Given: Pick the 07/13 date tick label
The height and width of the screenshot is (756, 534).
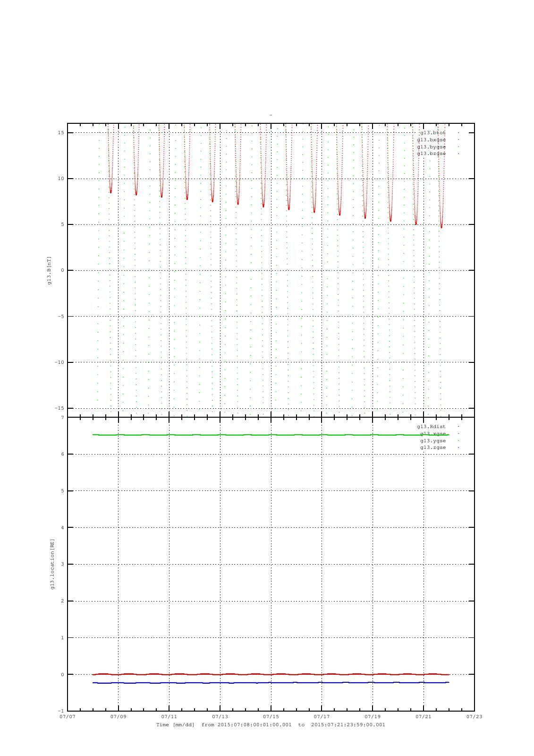Looking at the screenshot, I should tap(220, 717).
